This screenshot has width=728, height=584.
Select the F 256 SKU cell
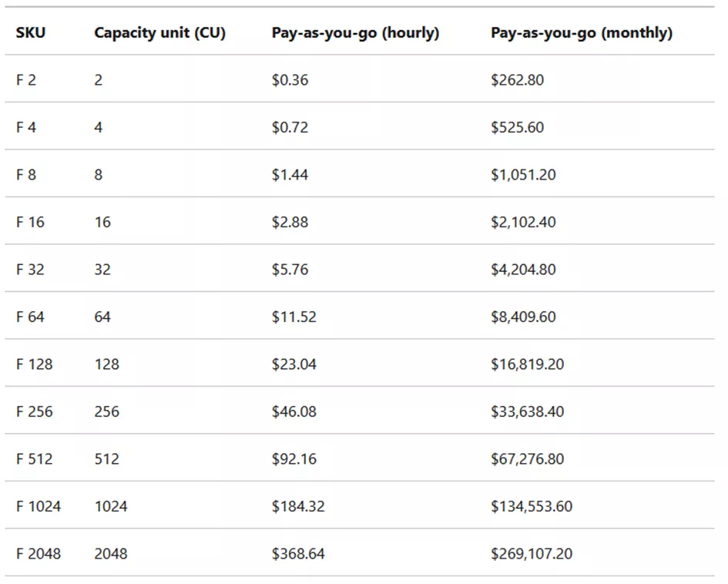(35, 411)
